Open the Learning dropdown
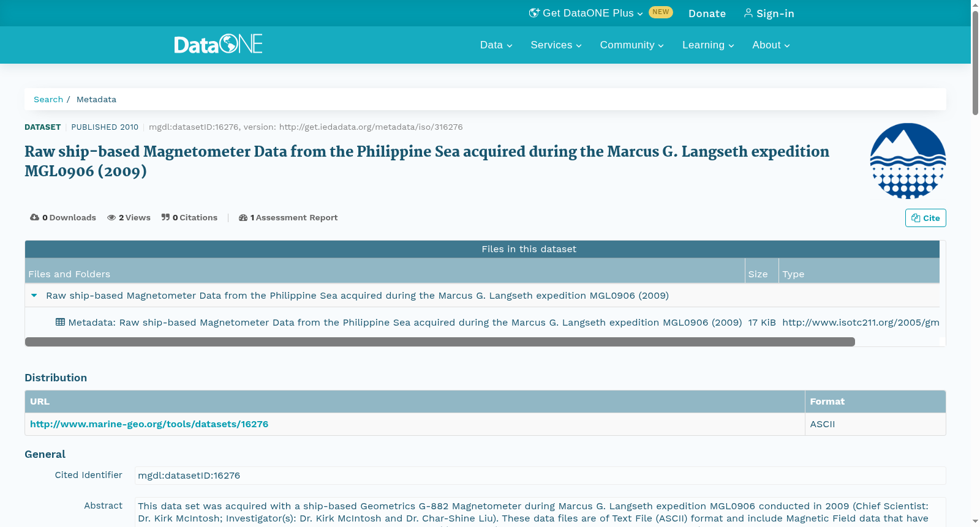The width and height of the screenshot is (980, 527). (x=708, y=45)
